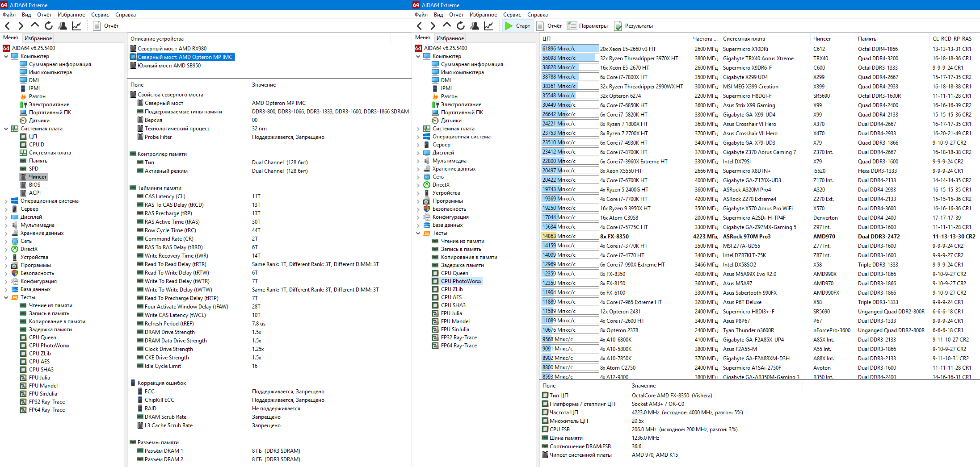
Task: Expand Системная плата node in the right window
Action: tap(418, 129)
